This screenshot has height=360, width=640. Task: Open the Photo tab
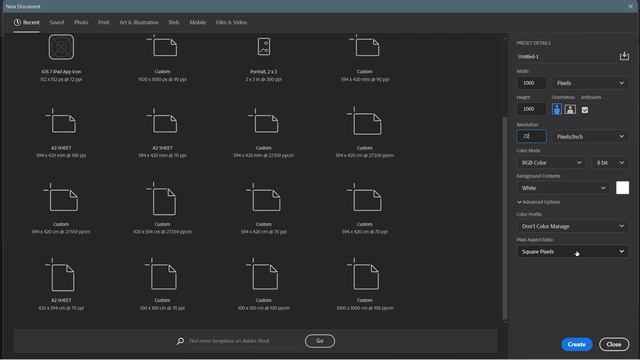click(81, 22)
